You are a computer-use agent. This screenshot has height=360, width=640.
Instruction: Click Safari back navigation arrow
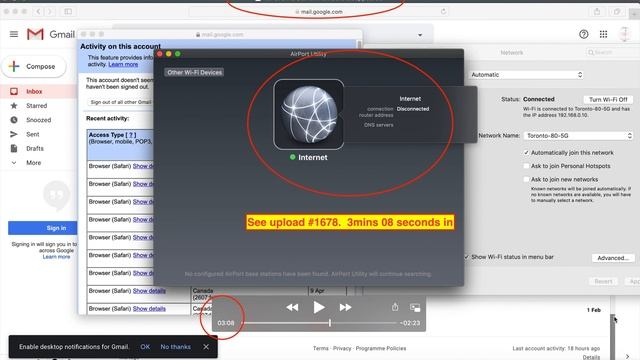(38, 11)
